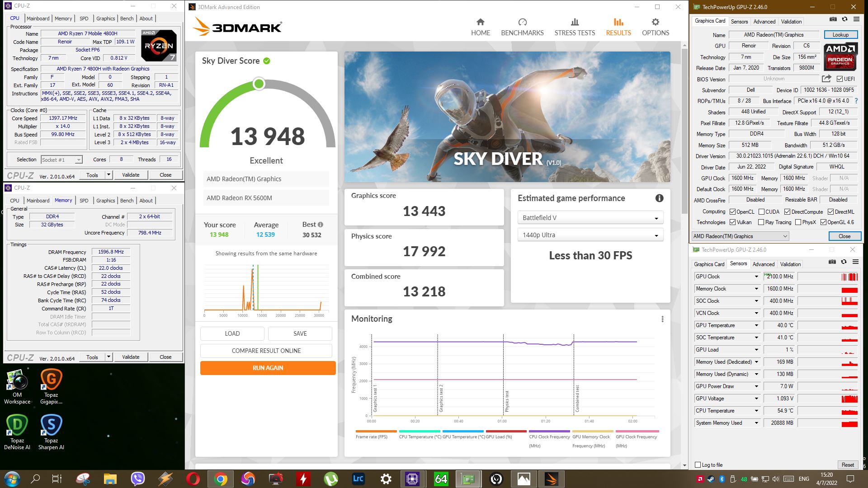Expand the GPU Clock sensor dropdown

756,277
